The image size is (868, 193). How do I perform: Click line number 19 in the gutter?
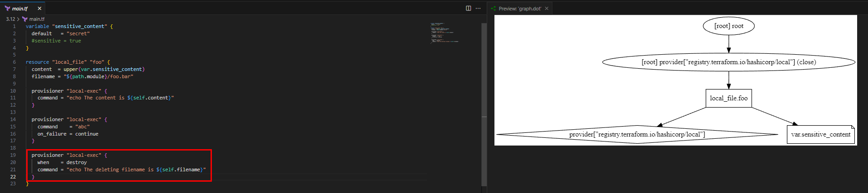click(13, 155)
